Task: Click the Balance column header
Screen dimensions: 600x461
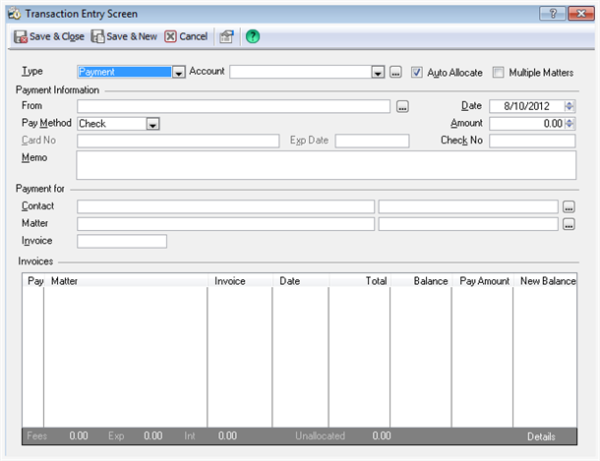Action: pos(430,281)
